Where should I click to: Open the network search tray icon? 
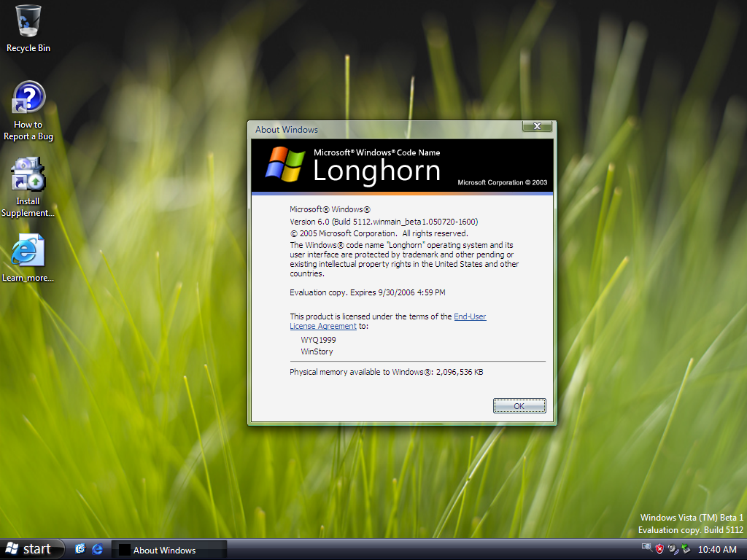pos(646,548)
